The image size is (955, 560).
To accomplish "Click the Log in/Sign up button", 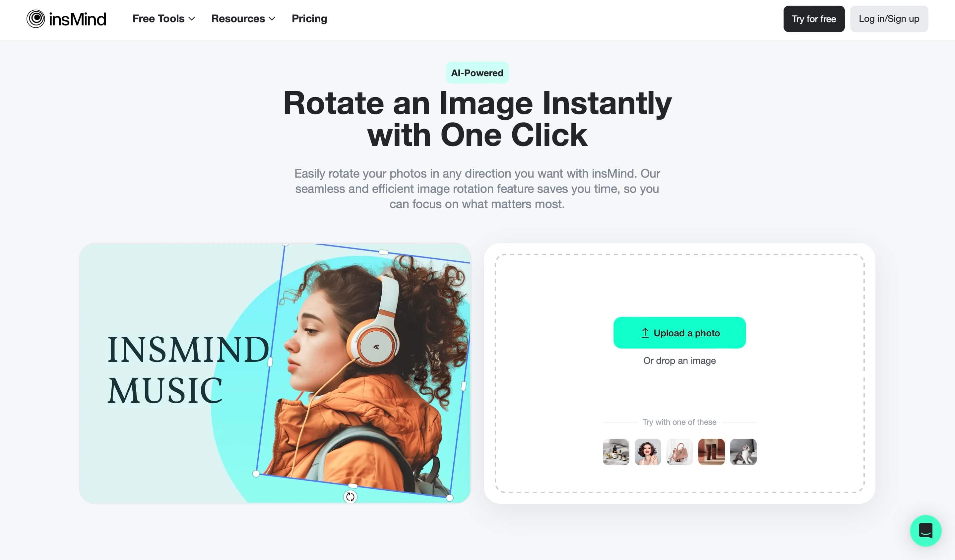I will coord(890,19).
